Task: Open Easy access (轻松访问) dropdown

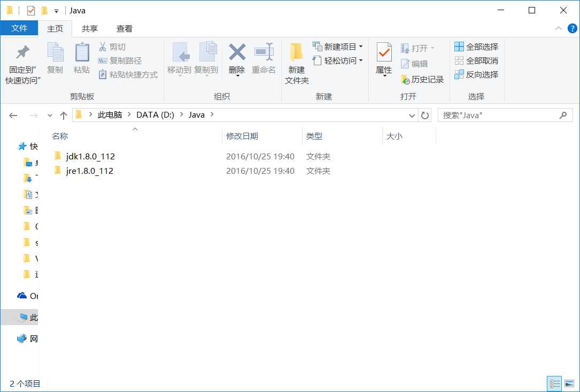Action: (x=338, y=60)
